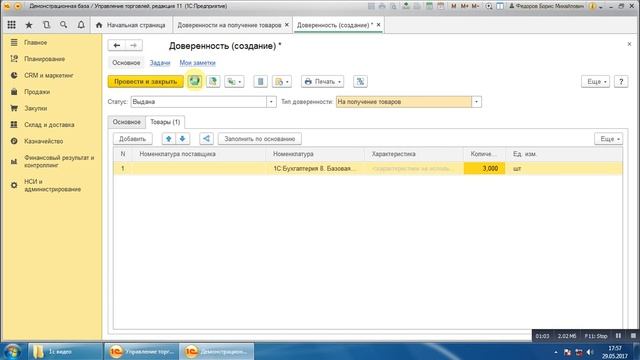Open the Мои заметки link
Image resolution: width=640 pixels, height=360 pixels.
pyautogui.click(x=198, y=62)
